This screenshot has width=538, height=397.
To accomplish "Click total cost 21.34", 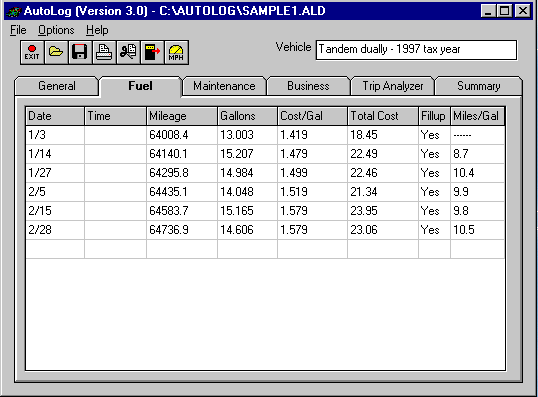I will 383,192.
